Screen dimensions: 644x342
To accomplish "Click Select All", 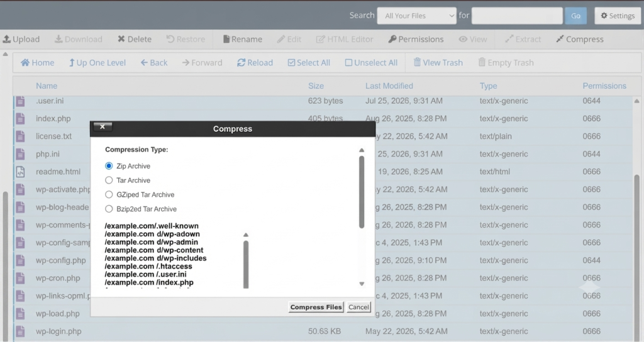I will pyautogui.click(x=309, y=62).
